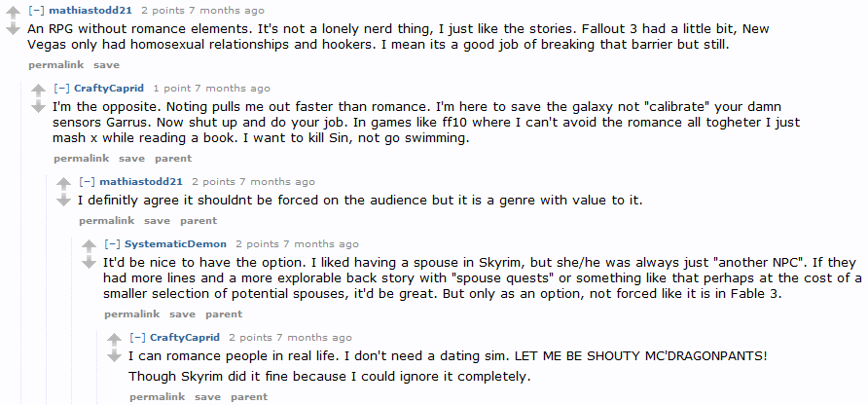Downvote SystematicDemon's Skyrim spouse comment

(x=89, y=262)
